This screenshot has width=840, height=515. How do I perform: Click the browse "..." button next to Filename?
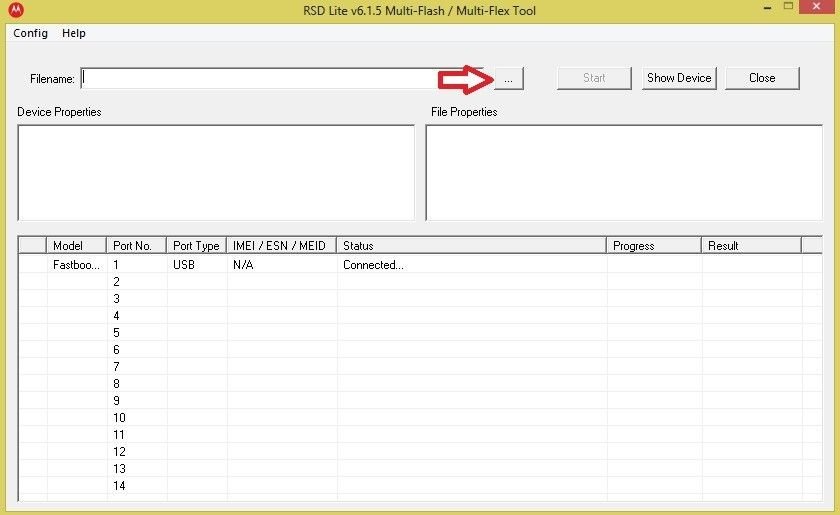(x=508, y=79)
